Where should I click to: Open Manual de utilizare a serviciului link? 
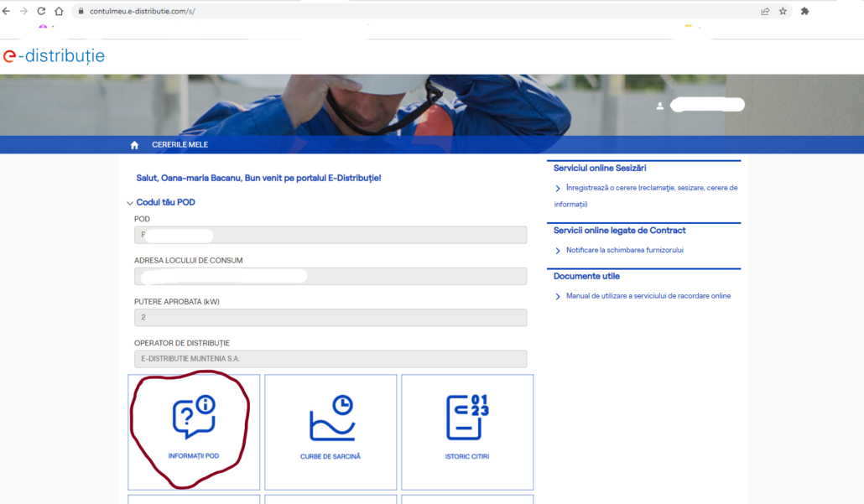[x=648, y=296]
